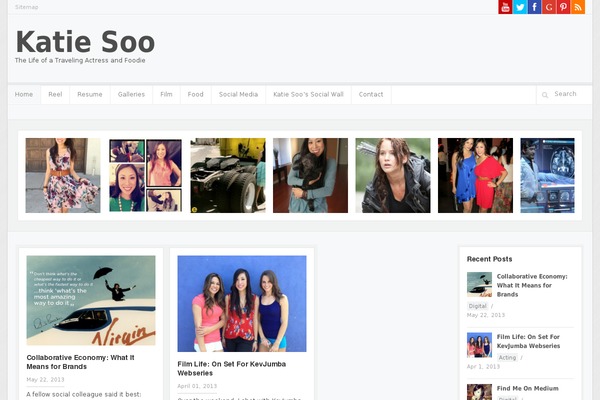
Task: Open the Google Plus social icon
Action: tap(549, 7)
